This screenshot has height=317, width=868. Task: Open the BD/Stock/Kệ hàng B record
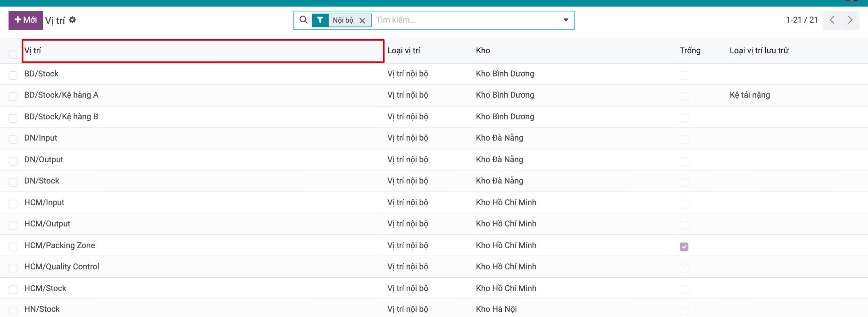click(x=61, y=117)
